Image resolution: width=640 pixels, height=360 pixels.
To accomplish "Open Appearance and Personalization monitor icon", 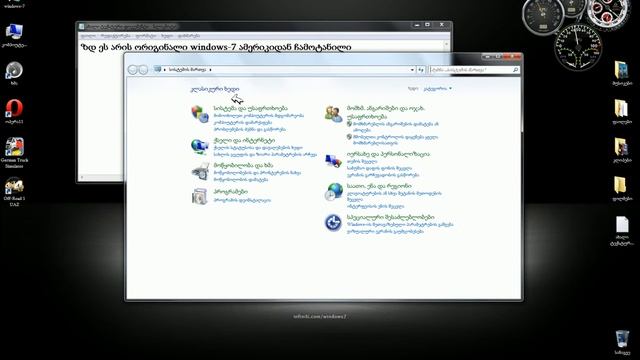I will click(333, 160).
